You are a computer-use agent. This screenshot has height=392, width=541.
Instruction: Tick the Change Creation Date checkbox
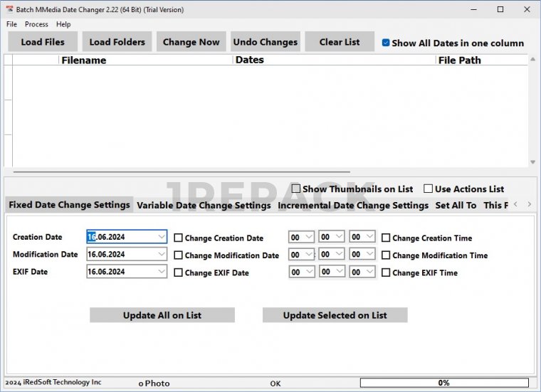tap(179, 238)
